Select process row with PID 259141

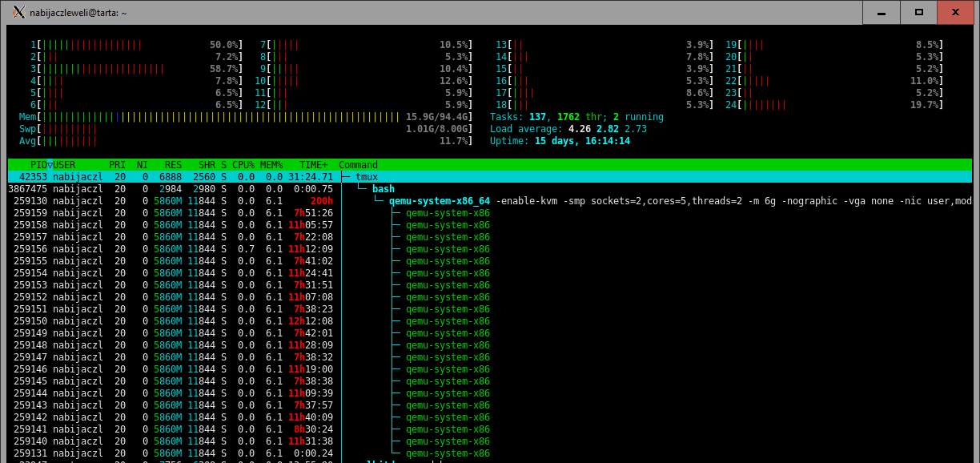(x=240, y=429)
